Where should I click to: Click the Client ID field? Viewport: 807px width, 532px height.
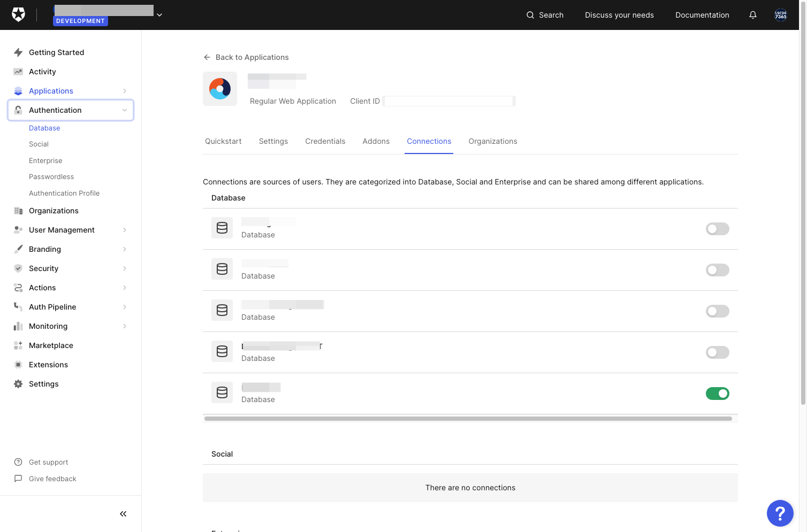449,101
